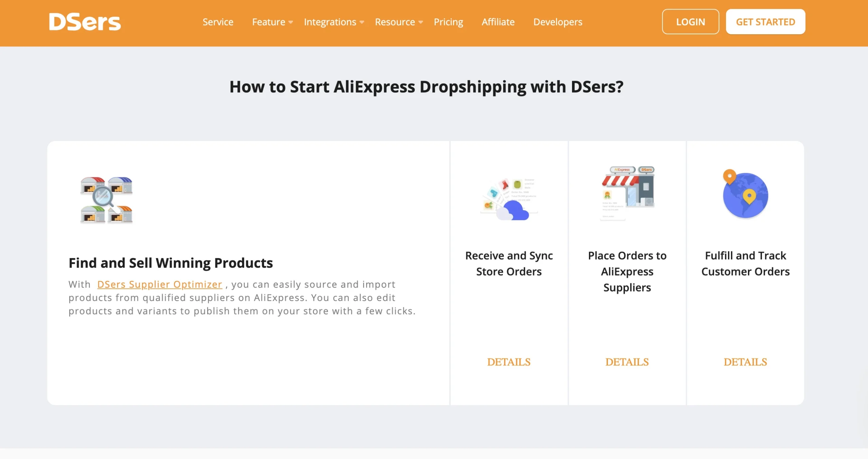
Task: Open the Service menu item
Action: tap(218, 22)
